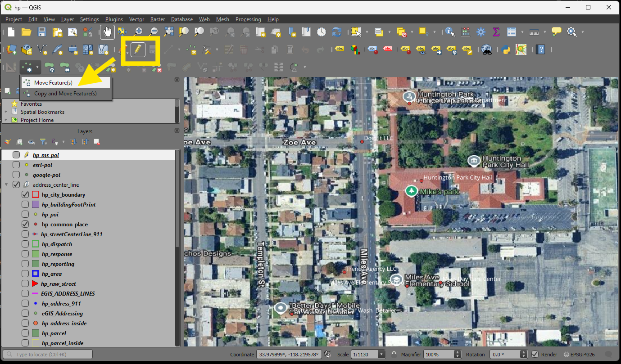Click the Deselect Features icon
This screenshot has width=621, height=364.
[401, 32]
